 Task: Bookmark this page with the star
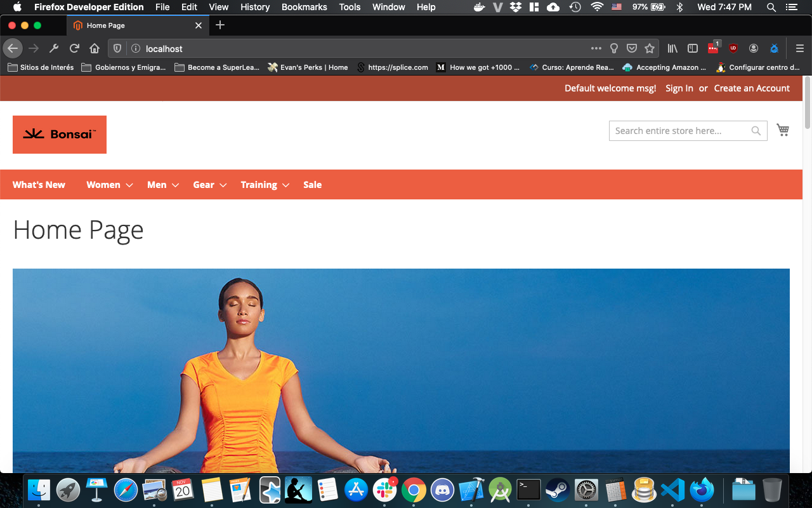(x=650, y=48)
